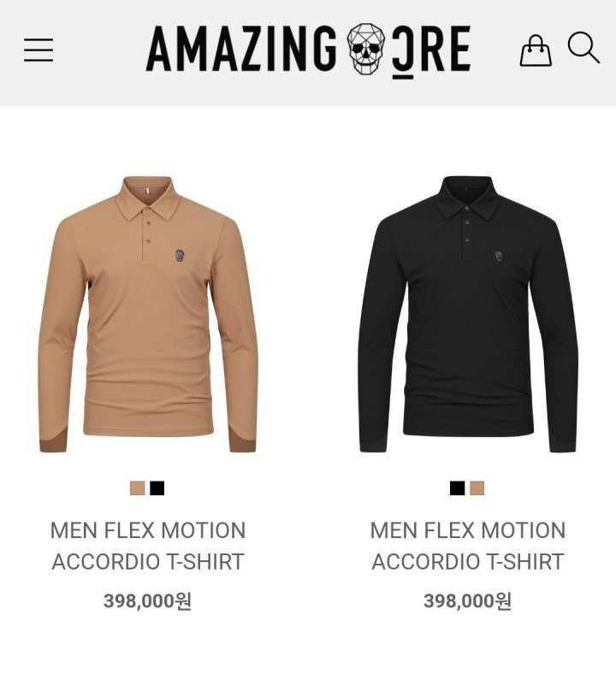Open search with the magnifier icon
This screenshot has width=616, height=680.
pyautogui.click(x=583, y=48)
